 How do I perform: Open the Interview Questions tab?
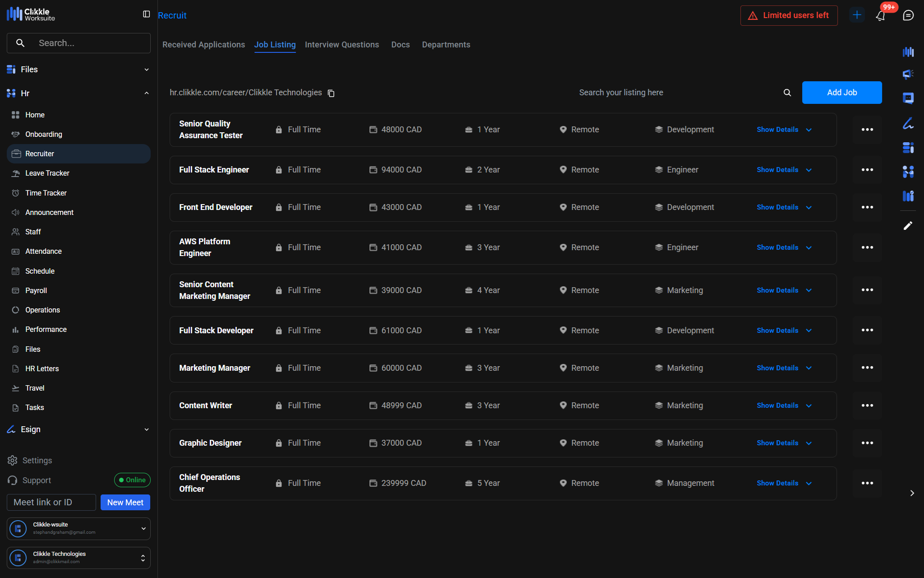point(342,45)
